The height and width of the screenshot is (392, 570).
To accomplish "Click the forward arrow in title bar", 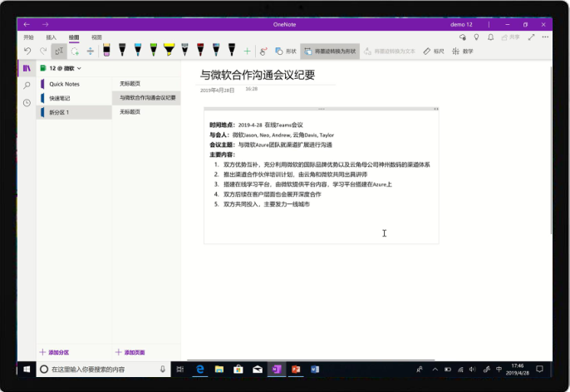I will pos(45,24).
